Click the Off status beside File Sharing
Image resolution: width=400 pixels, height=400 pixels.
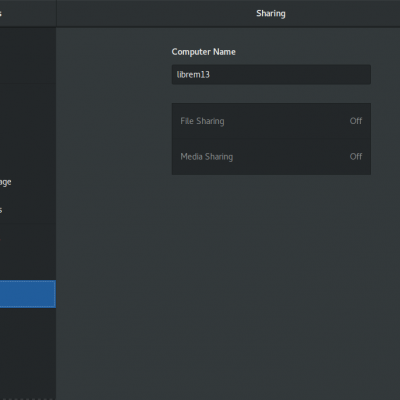click(x=356, y=121)
